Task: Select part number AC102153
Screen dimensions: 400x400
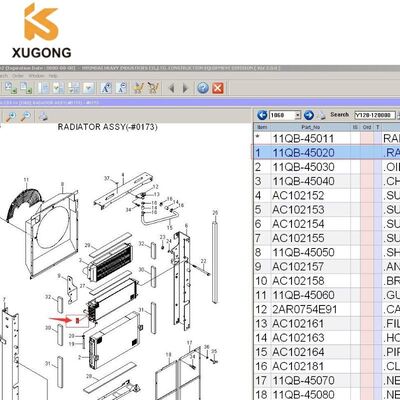Action: (x=298, y=210)
